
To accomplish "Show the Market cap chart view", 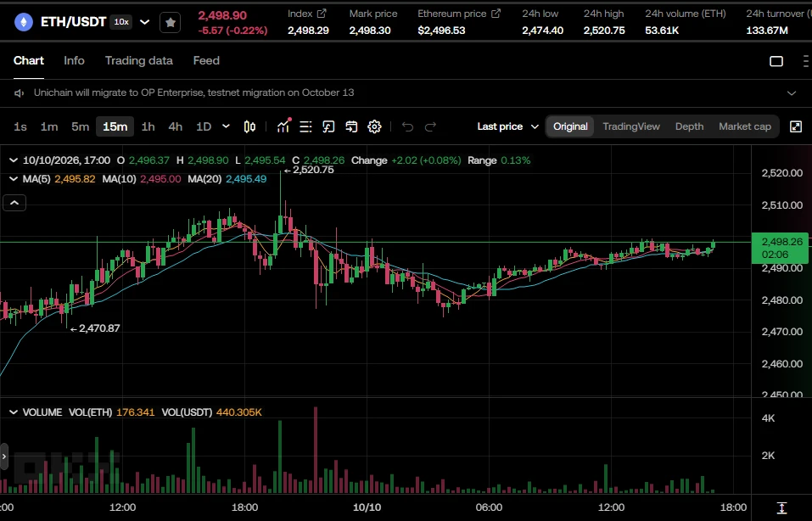I will pos(745,127).
